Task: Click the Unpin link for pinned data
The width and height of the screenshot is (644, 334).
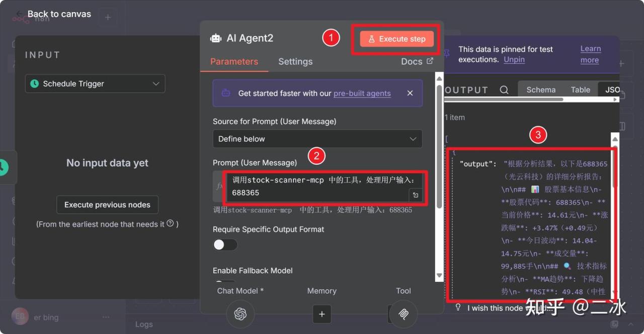Action: [x=514, y=59]
